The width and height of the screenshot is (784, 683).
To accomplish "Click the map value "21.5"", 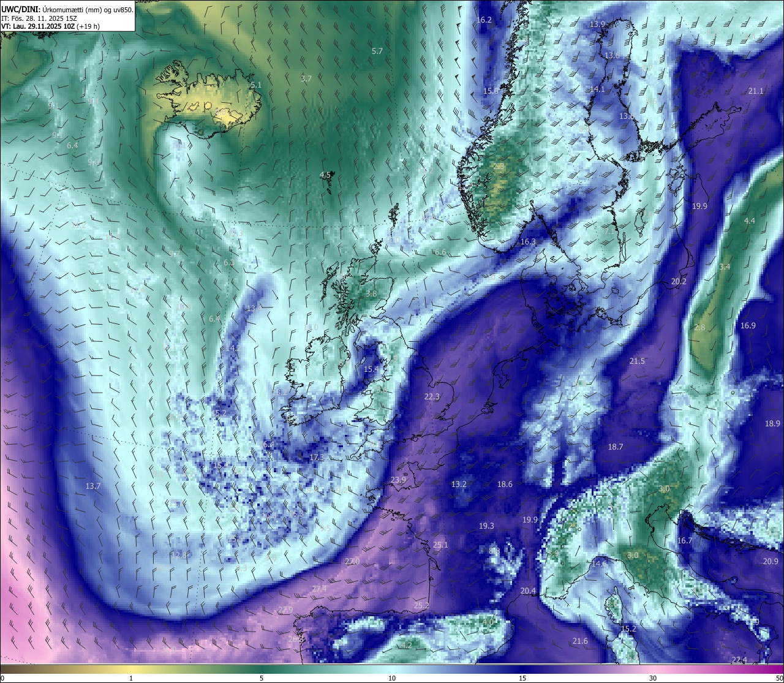I will tap(637, 361).
